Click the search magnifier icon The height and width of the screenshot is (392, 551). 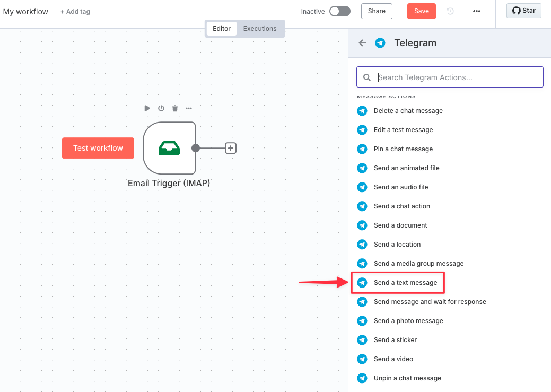(367, 77)
